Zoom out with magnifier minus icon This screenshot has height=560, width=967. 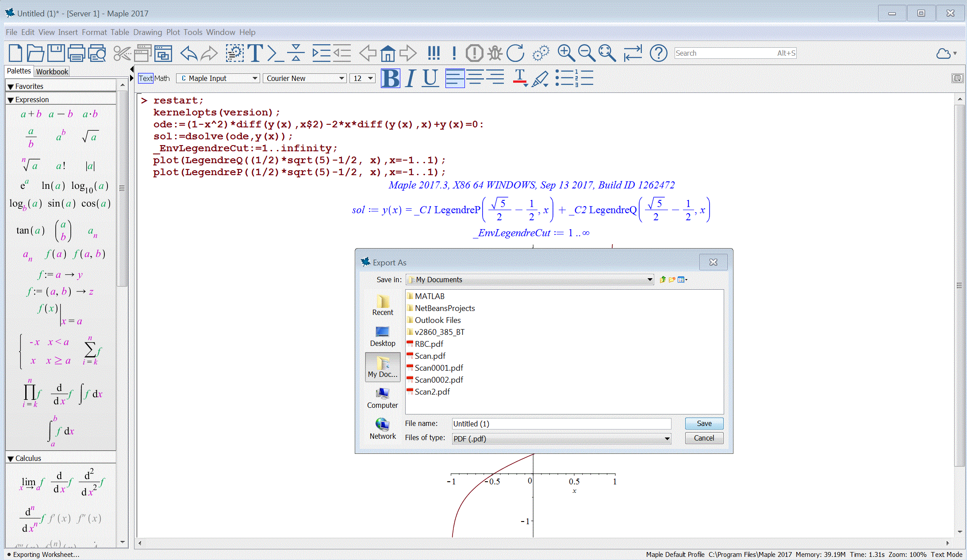(587, 53)
